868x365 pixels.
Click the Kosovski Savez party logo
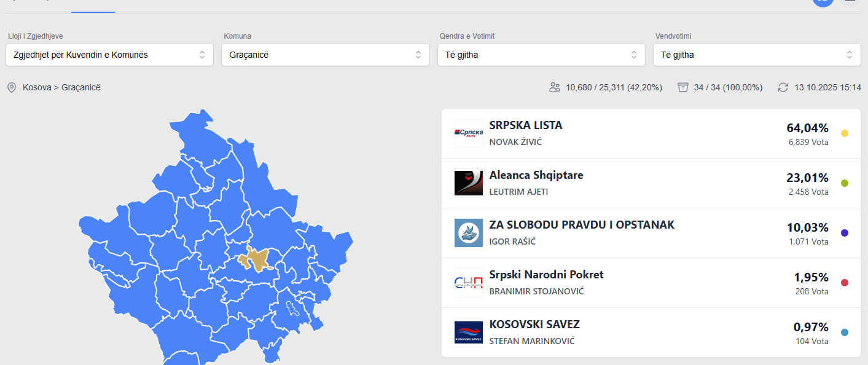(x=469, y=332)
